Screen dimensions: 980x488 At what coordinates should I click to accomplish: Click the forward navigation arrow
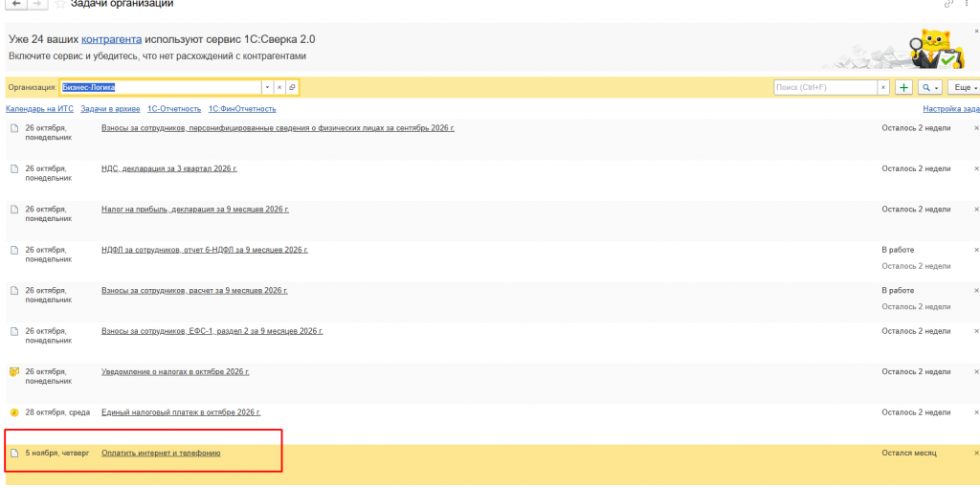pos(37,4)
